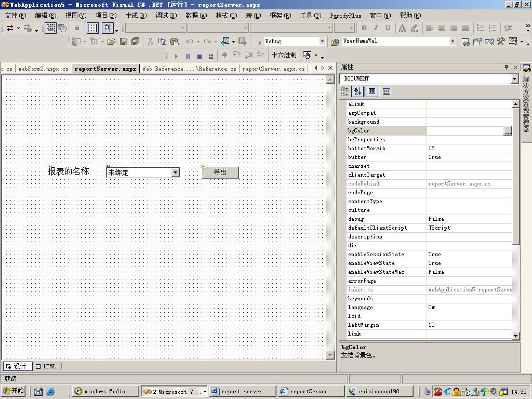
Task: Click the Bulleted List icon
Action: [481, 28]
